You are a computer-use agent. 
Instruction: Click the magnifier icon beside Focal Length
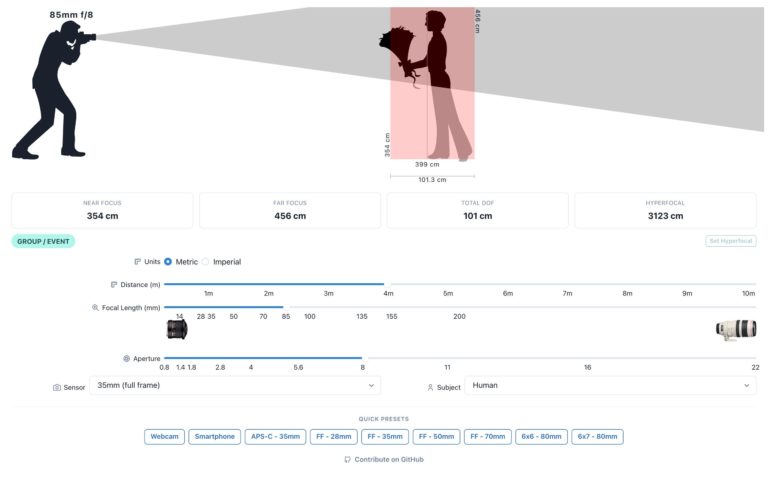click(95, 308)
